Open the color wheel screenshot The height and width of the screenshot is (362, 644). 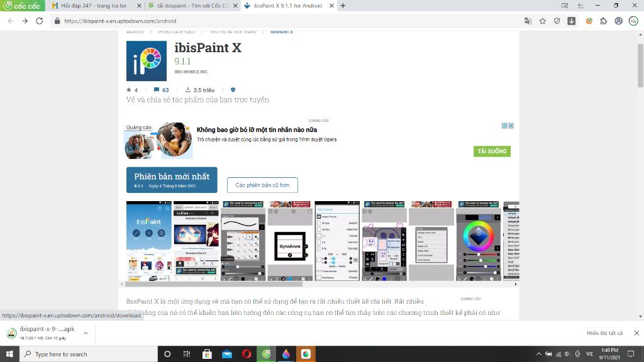pyautogui.click(x=479, y=241)
